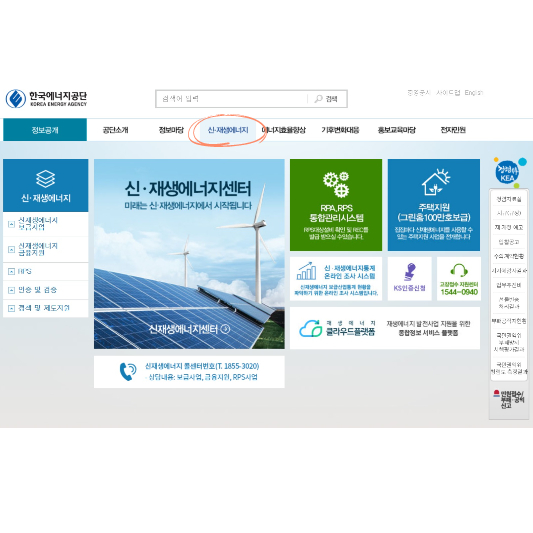Click the house with sun icon on 주택지원 tile
This screenshot has width=533, height=533.
pyautogui.click(x=435, y=182)
